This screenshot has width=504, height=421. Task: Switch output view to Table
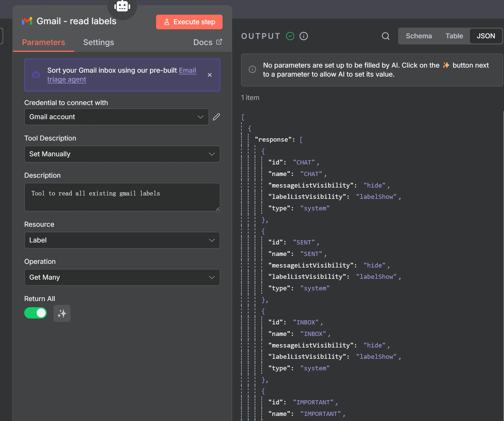tap(454, 36)
